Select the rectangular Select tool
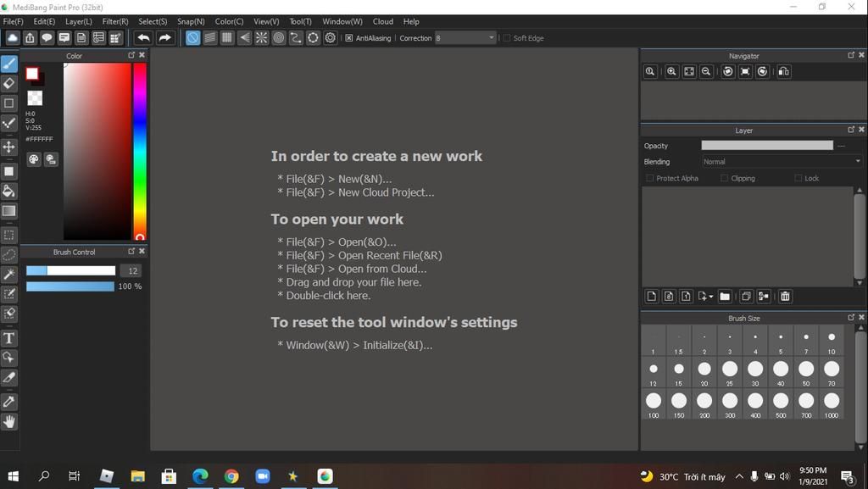The width and height of the screenshot is (868, 489). click(8, 235)
